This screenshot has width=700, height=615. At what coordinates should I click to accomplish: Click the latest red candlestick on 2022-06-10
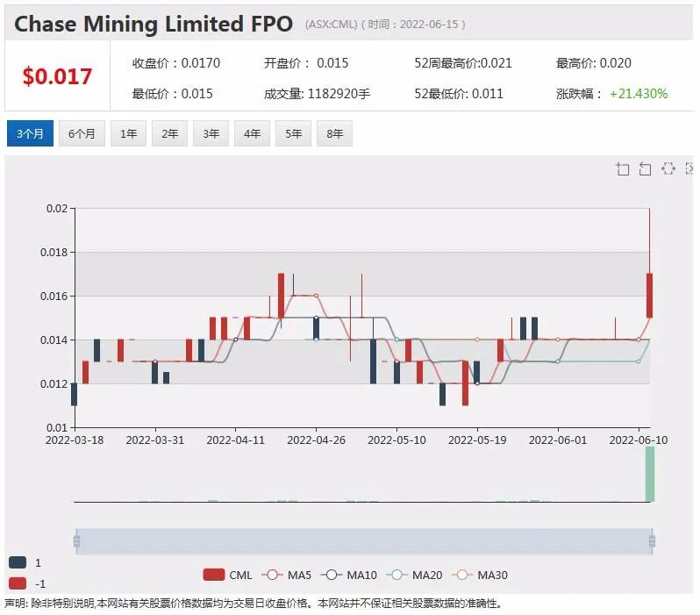649,296
